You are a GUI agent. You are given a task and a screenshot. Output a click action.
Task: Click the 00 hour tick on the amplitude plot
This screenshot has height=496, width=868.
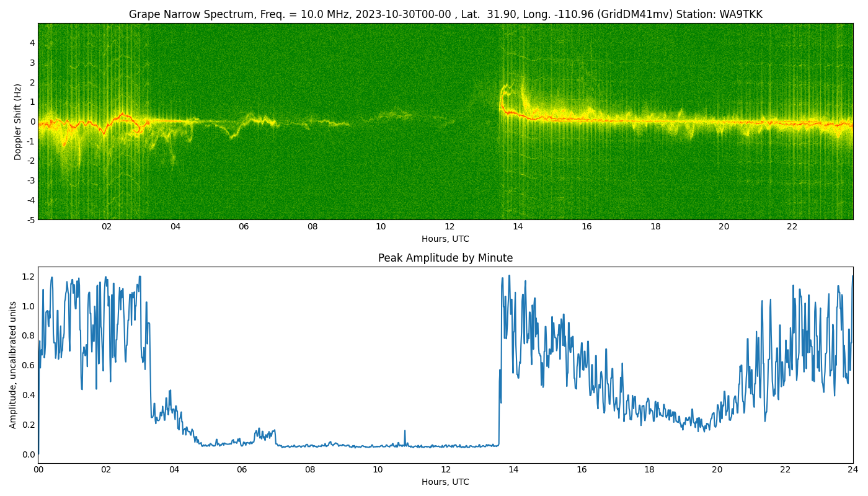[x=38, y=470]
